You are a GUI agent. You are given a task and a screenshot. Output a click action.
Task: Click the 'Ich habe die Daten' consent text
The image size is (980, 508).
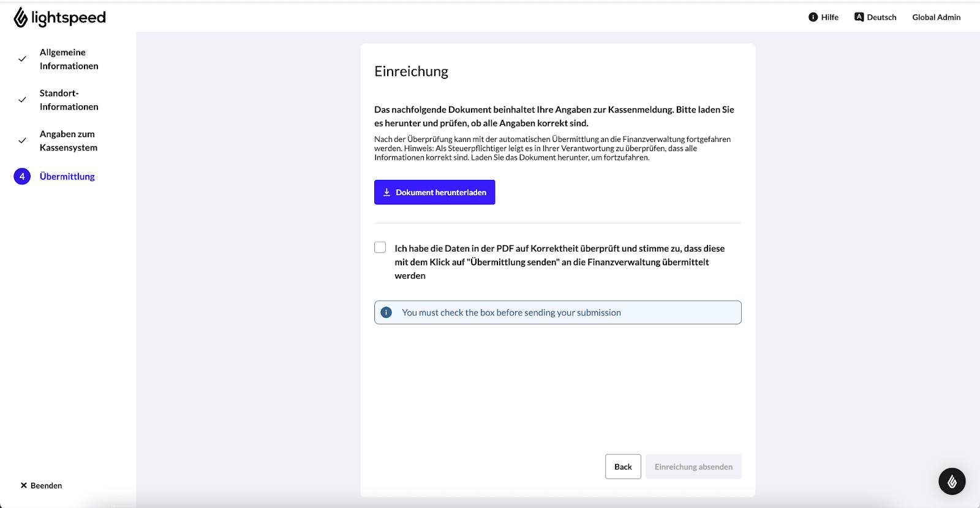coord(559,262)
